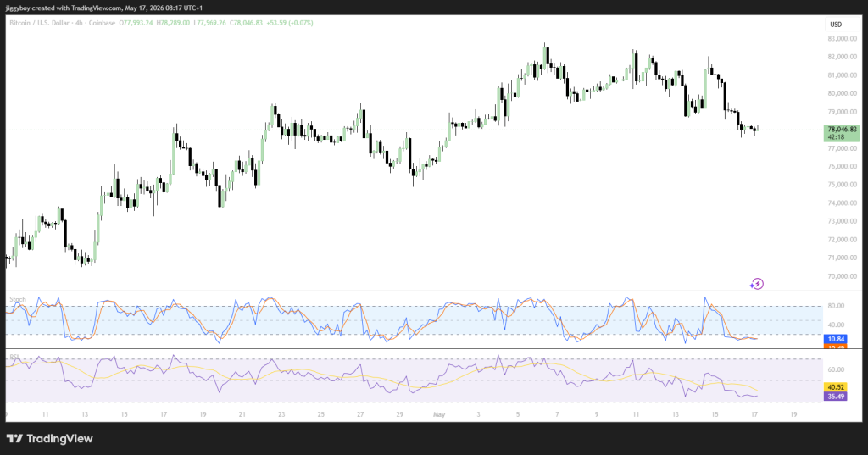Image resolution: width=868 pixels, height=455 pixels.
Task: Click the purple RSI value tag 35.49
Action: point(835,397)
